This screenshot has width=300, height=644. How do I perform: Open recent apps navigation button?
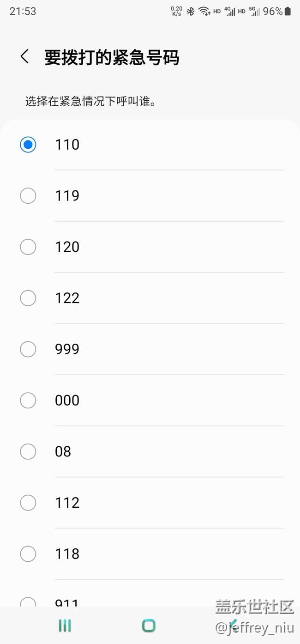[x=65, y=626]
